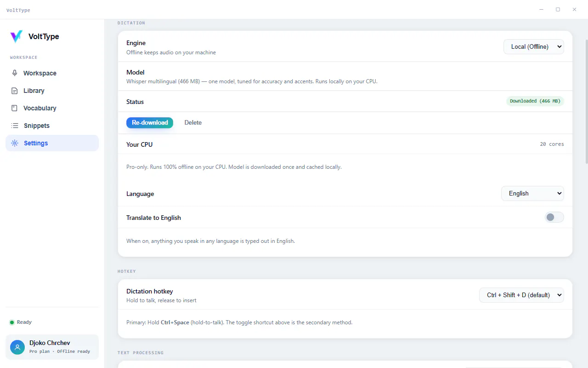This screenshot has width=588, height=368.
Task: Click the Status label
Action: click(135, 102)
